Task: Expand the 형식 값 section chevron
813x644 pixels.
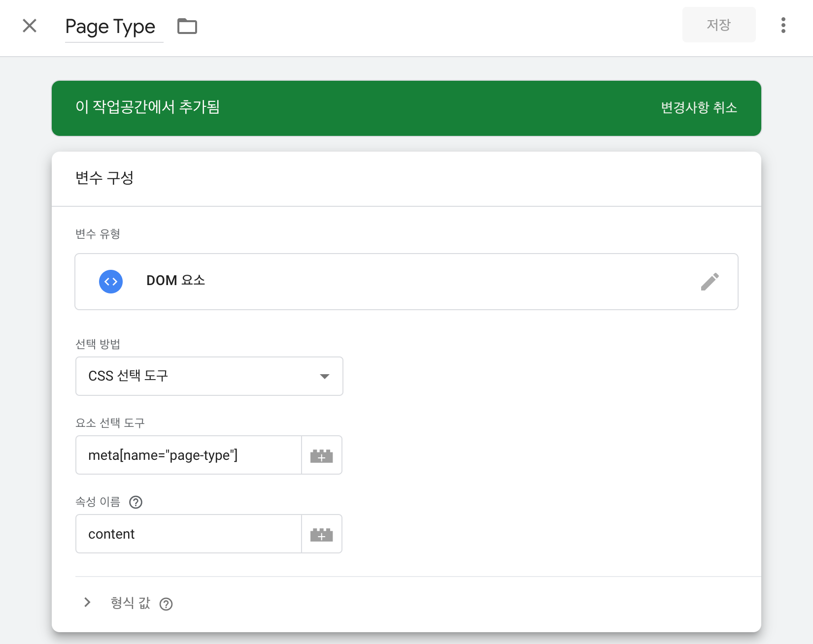Action: click(87, 603)
